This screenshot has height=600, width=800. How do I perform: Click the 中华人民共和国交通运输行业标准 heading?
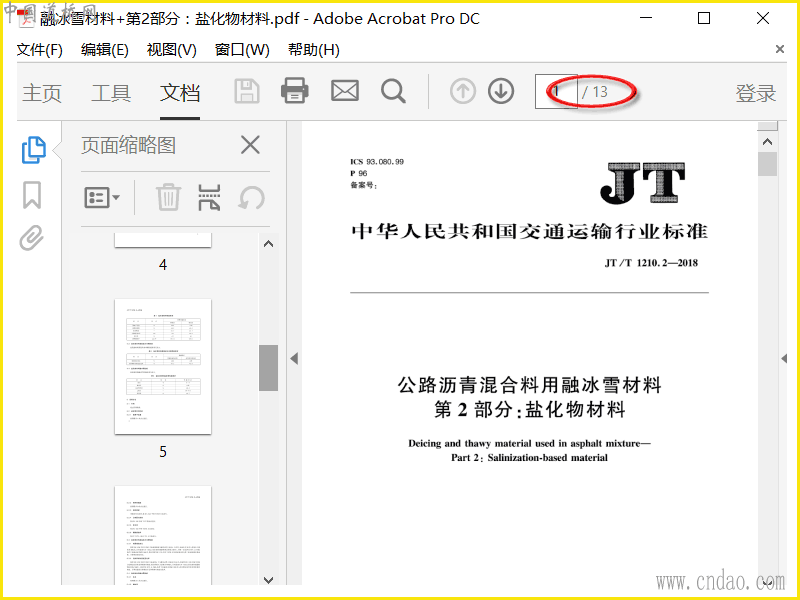tap(530, 232)
